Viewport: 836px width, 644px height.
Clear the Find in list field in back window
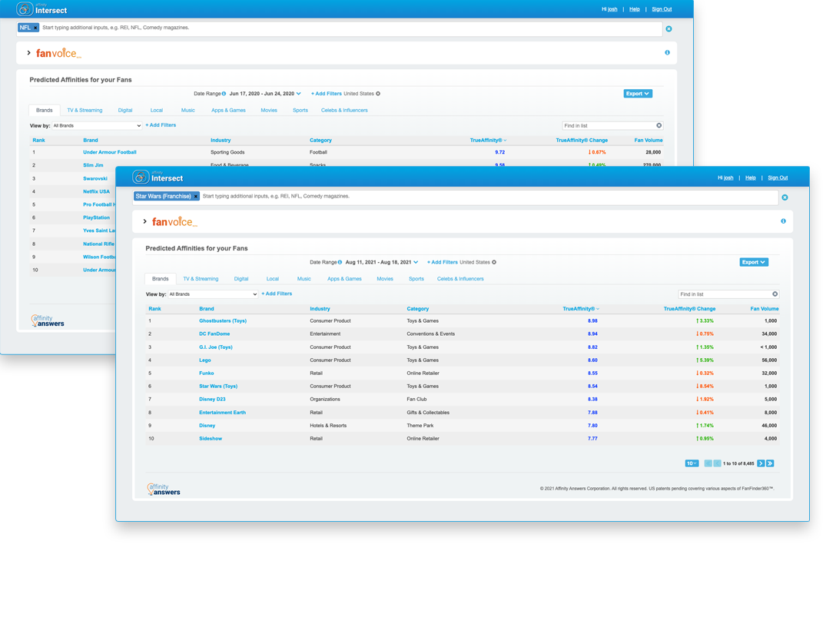(x=659, y=126)
